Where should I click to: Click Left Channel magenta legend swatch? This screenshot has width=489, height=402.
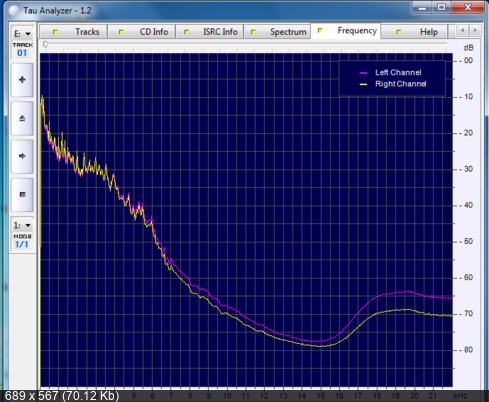363,73
